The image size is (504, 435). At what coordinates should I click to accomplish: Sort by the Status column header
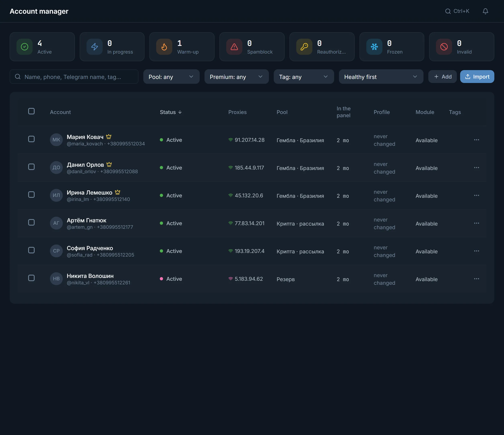(171, 112)
